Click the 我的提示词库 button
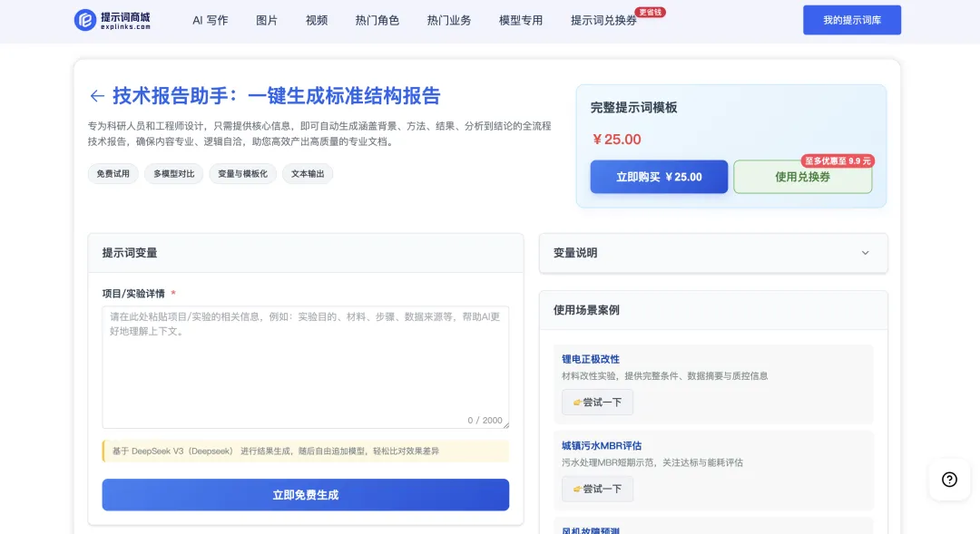 coord(852,20)
